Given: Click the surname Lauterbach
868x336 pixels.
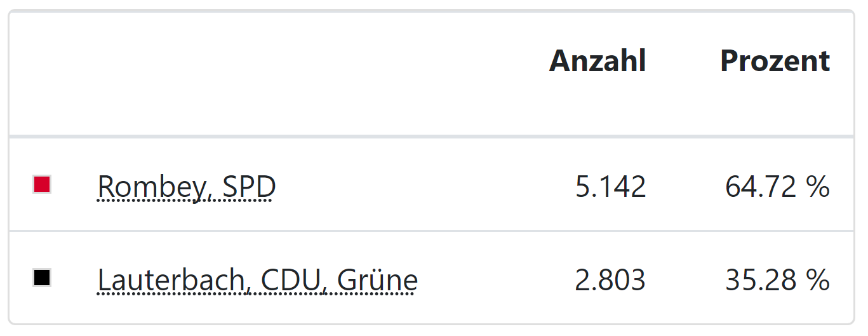Looking at the screenshot, I should 170,280.
